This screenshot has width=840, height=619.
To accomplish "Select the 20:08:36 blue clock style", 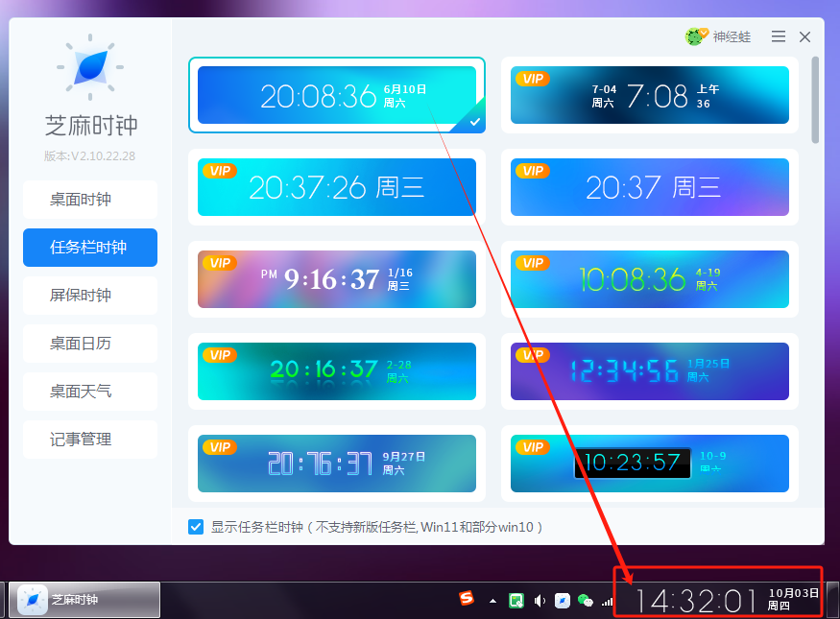I will tap(336, 95).
